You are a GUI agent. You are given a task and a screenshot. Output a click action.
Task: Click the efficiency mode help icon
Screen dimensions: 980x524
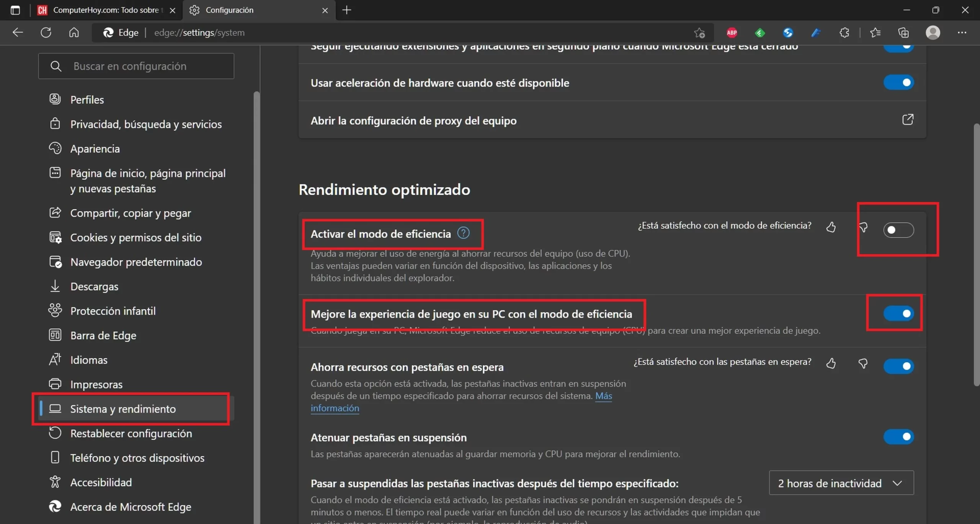coord(463,233)
